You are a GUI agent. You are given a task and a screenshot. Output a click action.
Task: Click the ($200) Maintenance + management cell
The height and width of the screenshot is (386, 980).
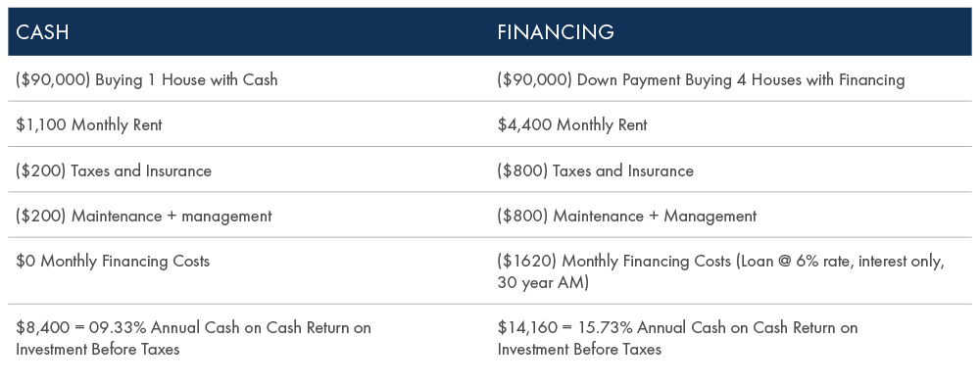coord(249,215)
